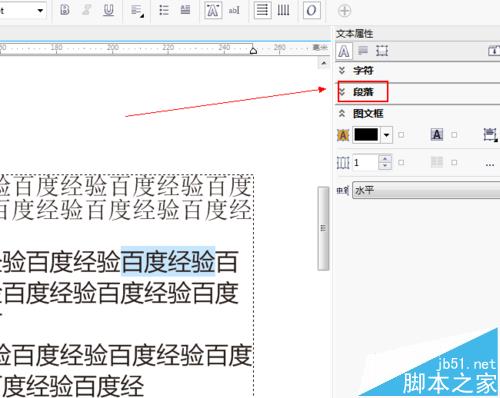Click the triangular indent marker on ruler
The image size is (500, 398).
(x=253, y=51)
